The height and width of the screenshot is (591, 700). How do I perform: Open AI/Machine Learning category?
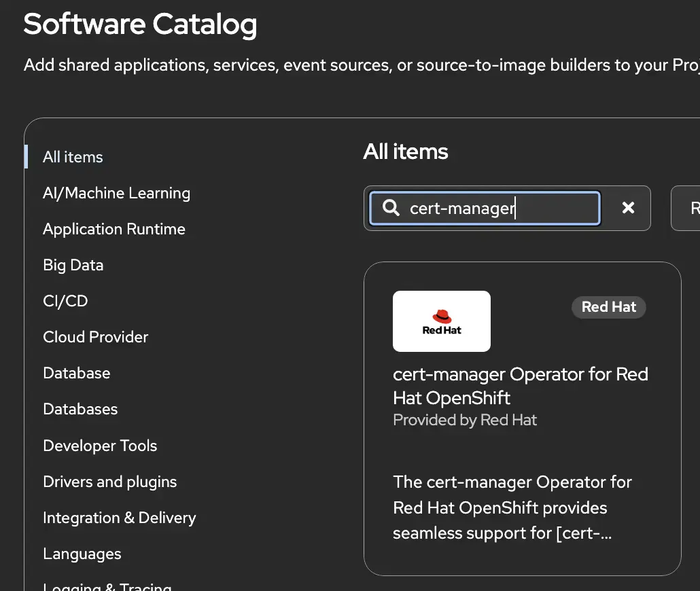pyautogui.click(x=116, y=194)
